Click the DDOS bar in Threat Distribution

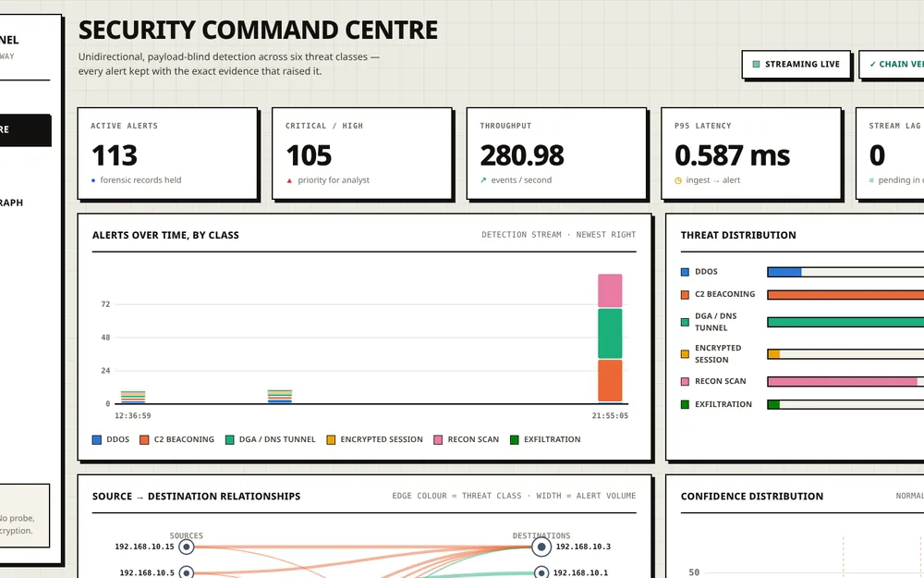point(845,272)
